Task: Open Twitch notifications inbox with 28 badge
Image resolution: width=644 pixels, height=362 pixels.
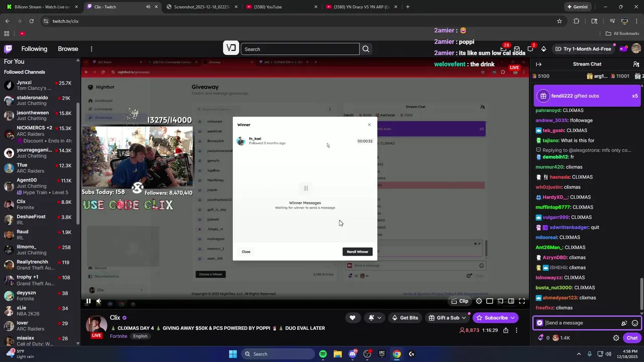Action: [x=504, y=49]
